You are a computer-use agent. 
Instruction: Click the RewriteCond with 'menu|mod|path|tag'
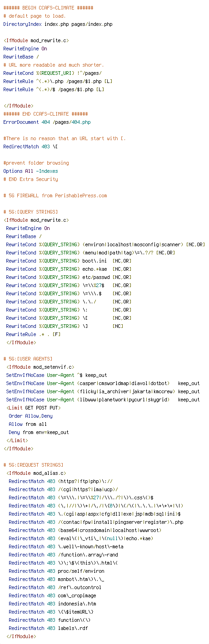pyautogui.click(x=90, y=253)
